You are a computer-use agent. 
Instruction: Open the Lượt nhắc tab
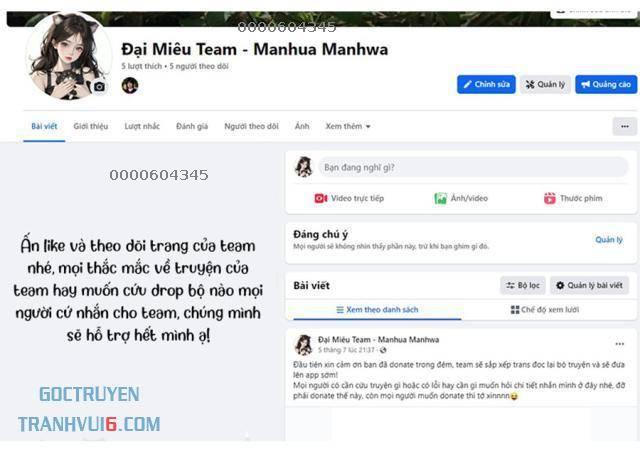(142, 126)
